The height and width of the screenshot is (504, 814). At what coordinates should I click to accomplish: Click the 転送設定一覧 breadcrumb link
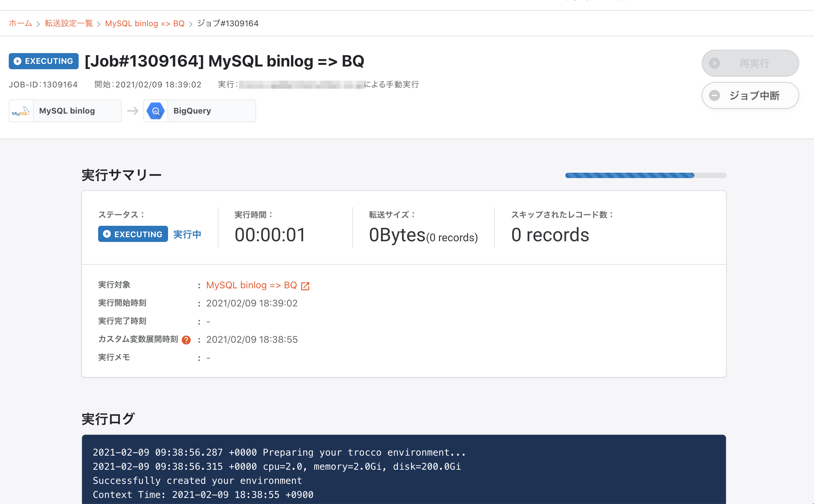69,23
